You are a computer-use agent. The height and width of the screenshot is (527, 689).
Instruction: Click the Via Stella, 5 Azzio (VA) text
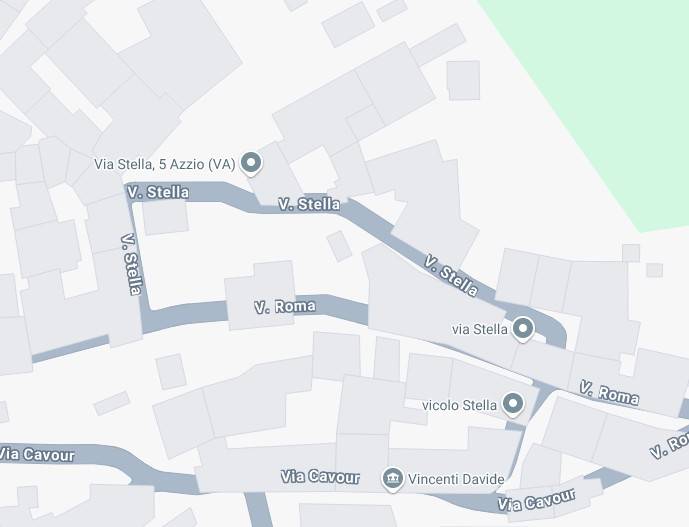click(165, 164)
